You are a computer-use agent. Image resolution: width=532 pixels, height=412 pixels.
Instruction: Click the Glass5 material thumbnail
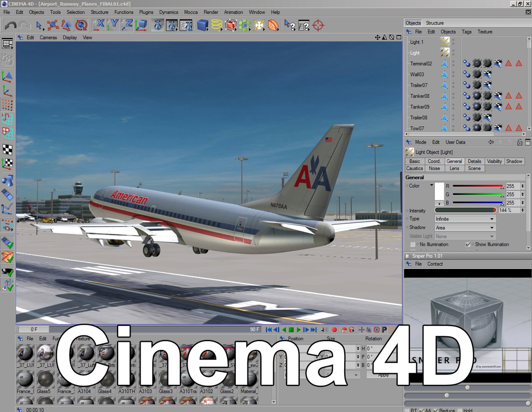45,378
